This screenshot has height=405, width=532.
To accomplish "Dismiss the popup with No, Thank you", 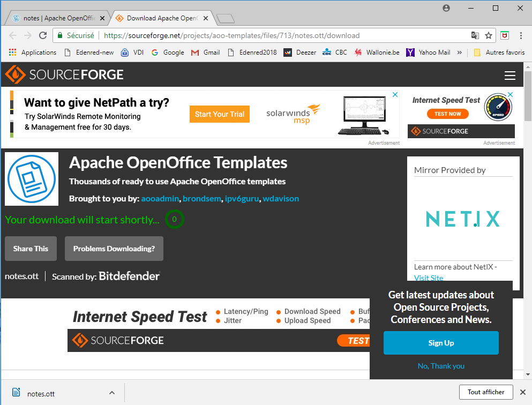I will [441, 366].
